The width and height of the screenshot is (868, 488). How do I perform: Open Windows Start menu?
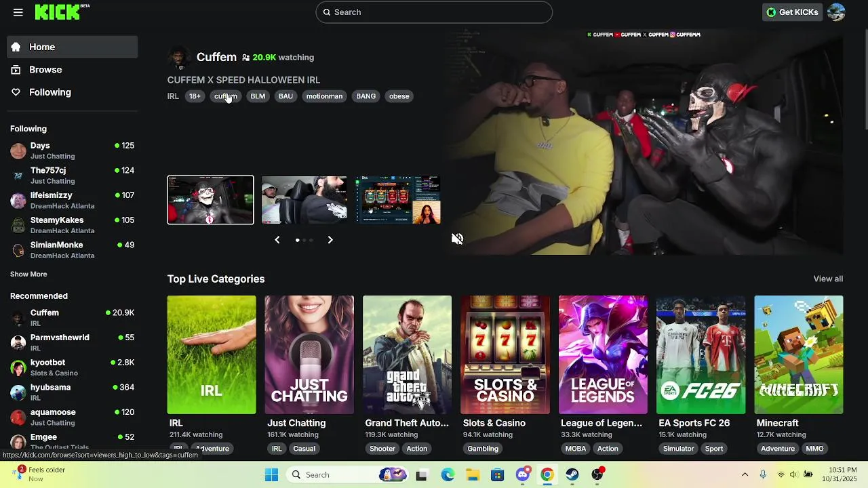click(x=271, y=474)
